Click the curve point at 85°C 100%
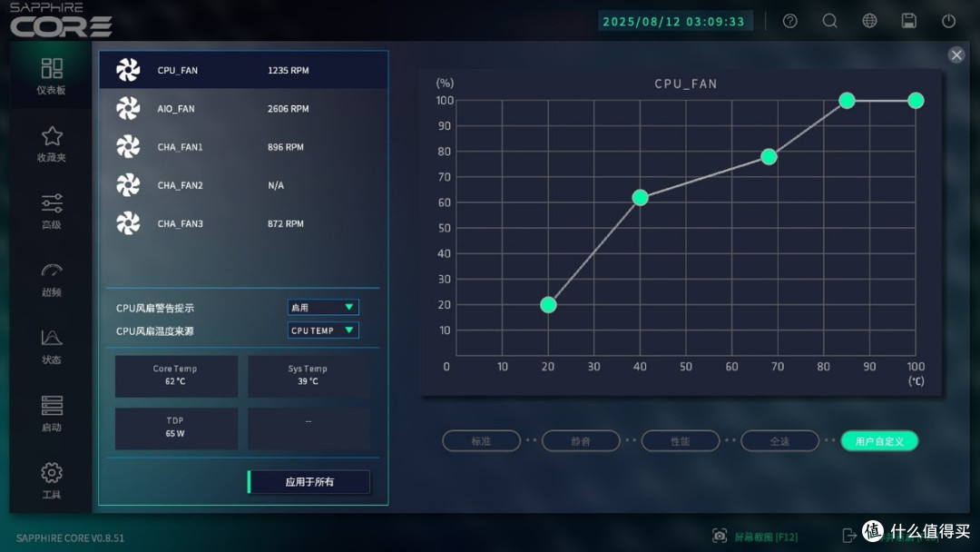 [847, 101]
